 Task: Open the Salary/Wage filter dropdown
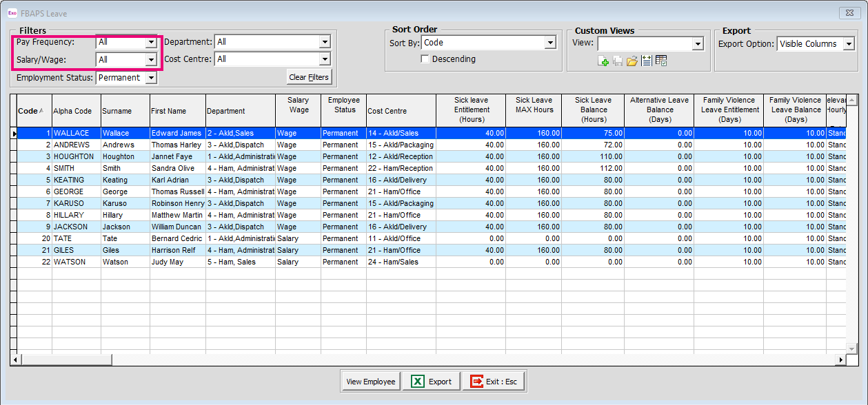tap(153, 59)
